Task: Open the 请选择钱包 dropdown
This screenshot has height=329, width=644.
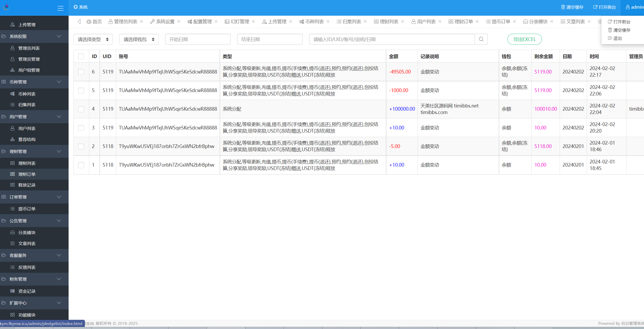Action: click(x=139, y=39)
